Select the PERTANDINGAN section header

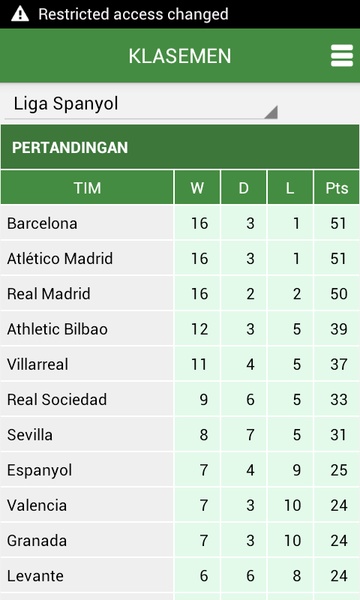[x=180, y=147]
